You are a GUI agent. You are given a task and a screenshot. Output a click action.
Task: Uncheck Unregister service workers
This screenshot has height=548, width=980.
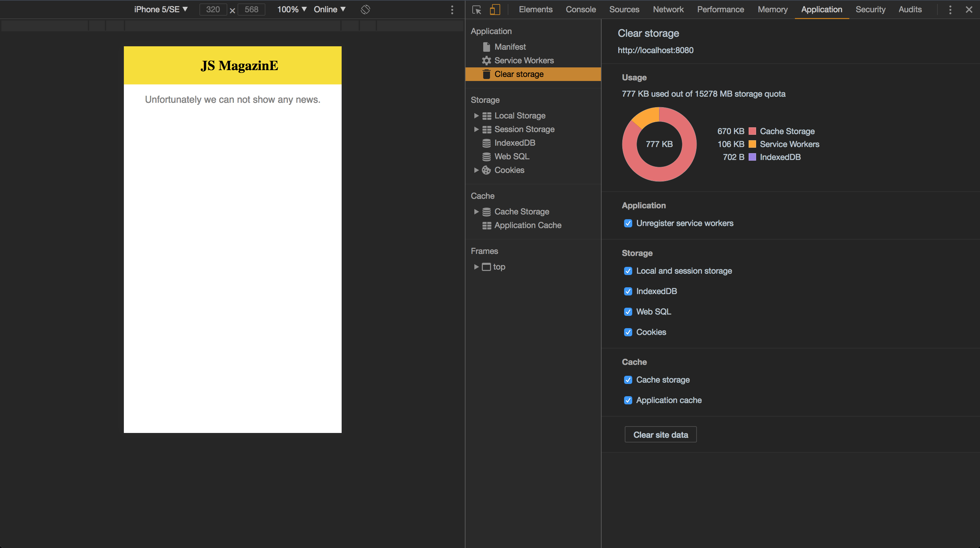628,223
